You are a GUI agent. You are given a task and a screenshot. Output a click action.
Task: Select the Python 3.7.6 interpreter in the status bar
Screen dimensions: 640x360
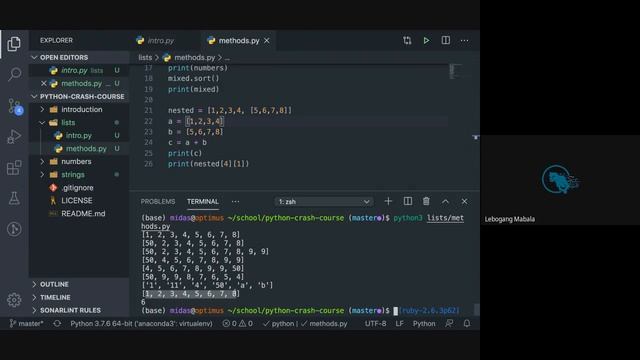click(141, 323)
